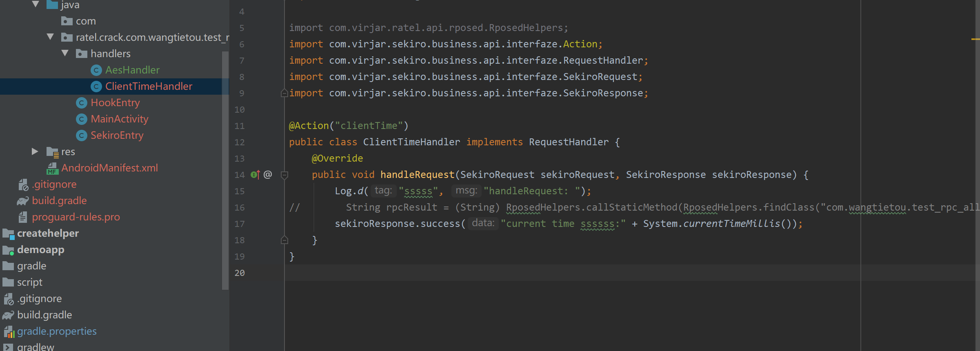
Task: Click the AndroidManifest.xml file icon
Action: pos(53,168)
